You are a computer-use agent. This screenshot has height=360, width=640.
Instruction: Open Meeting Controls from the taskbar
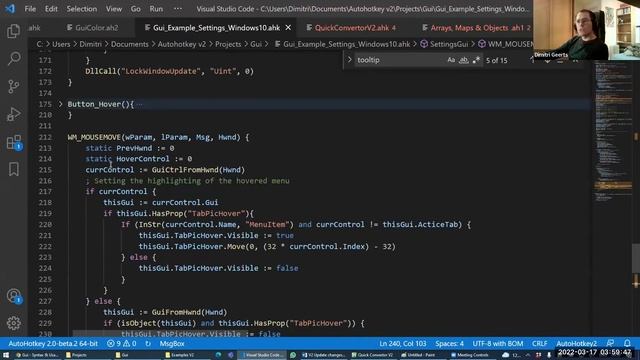tap(469, 355)
